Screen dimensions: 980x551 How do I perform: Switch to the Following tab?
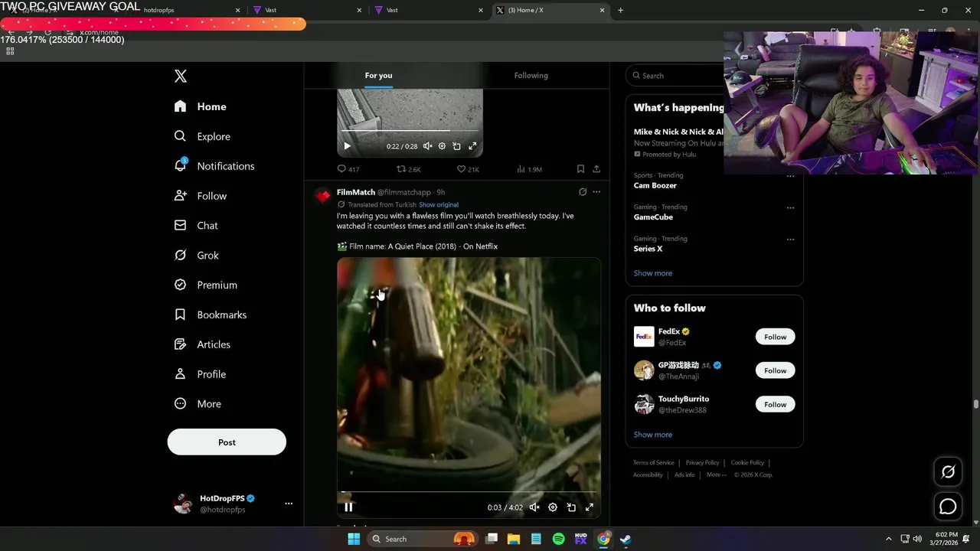coord(531,75)
